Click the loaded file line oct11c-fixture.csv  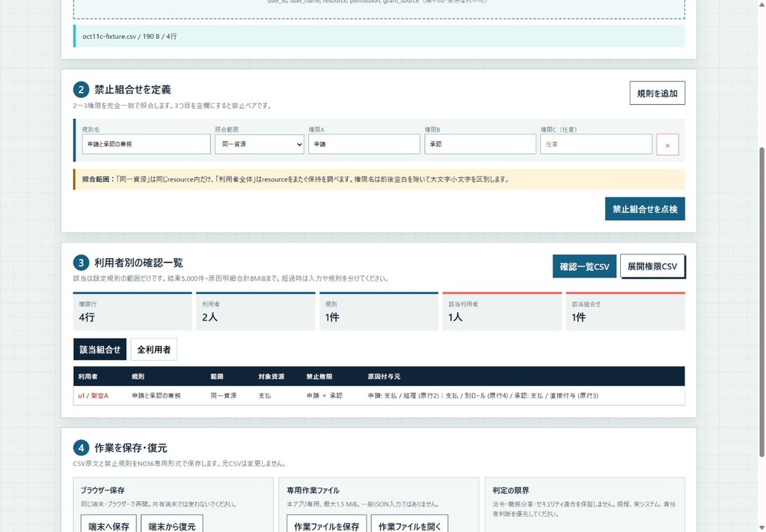coord(379,36)
